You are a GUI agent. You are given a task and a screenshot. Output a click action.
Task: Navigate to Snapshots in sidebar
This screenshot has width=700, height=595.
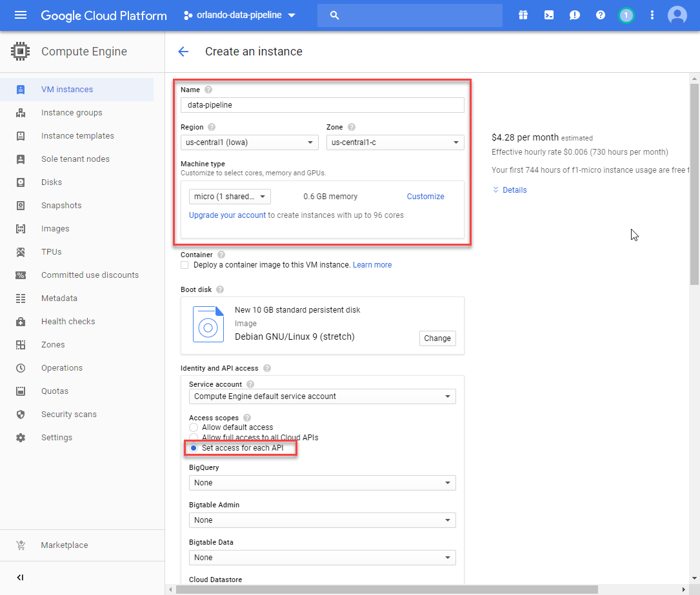tap(61, 206)
